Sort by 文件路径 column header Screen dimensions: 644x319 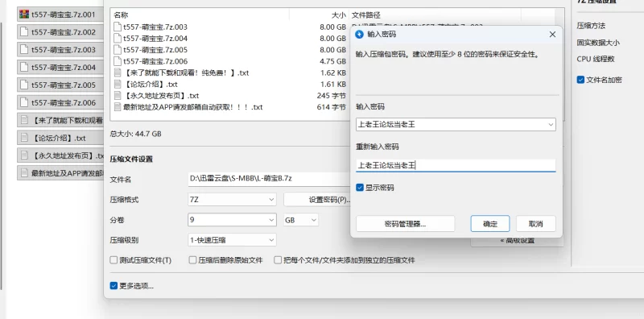(366, 15)
